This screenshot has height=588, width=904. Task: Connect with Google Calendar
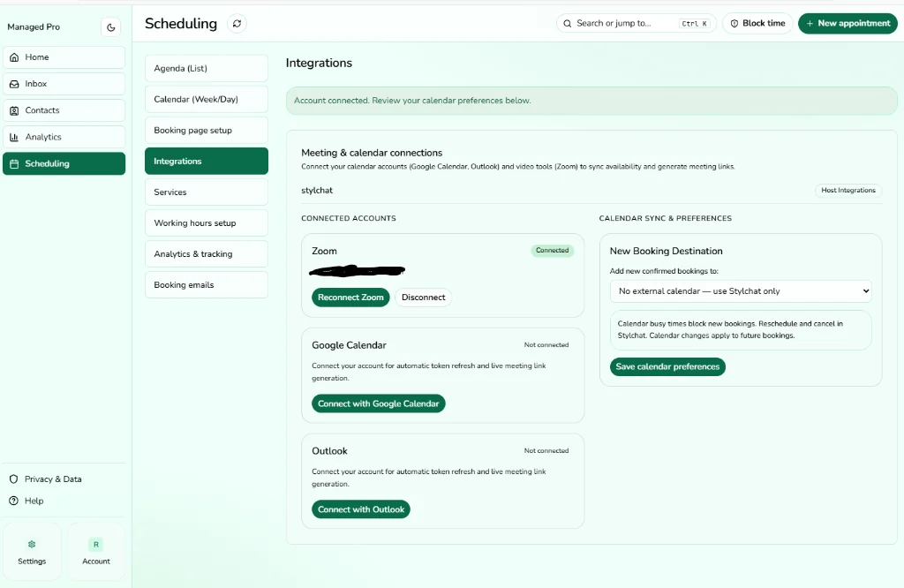click(378, 403)
